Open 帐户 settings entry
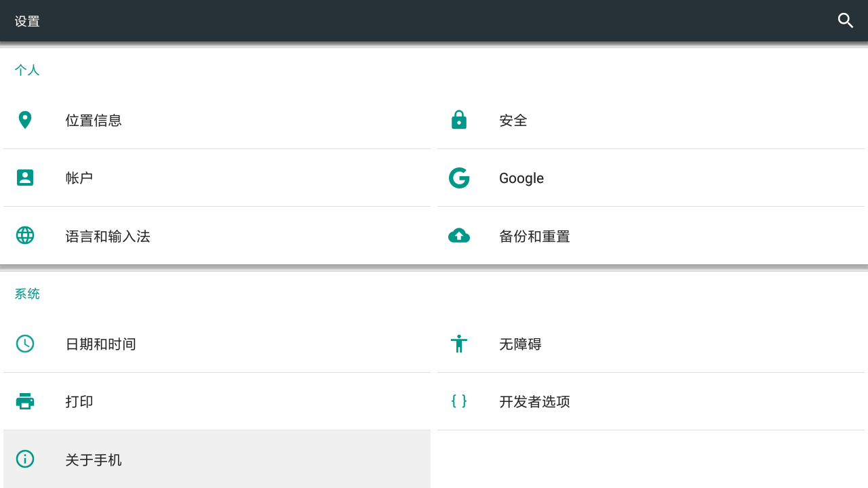 tap(217, 178)
